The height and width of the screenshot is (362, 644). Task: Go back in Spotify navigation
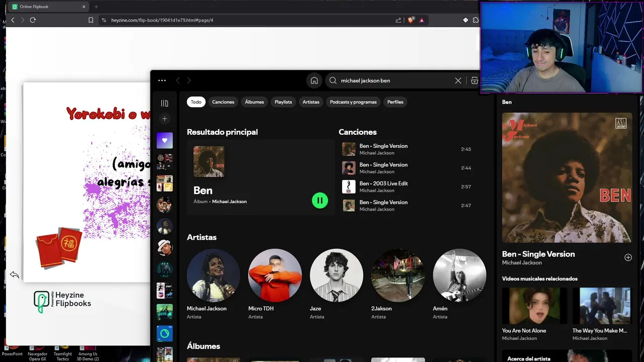[178, 80]
